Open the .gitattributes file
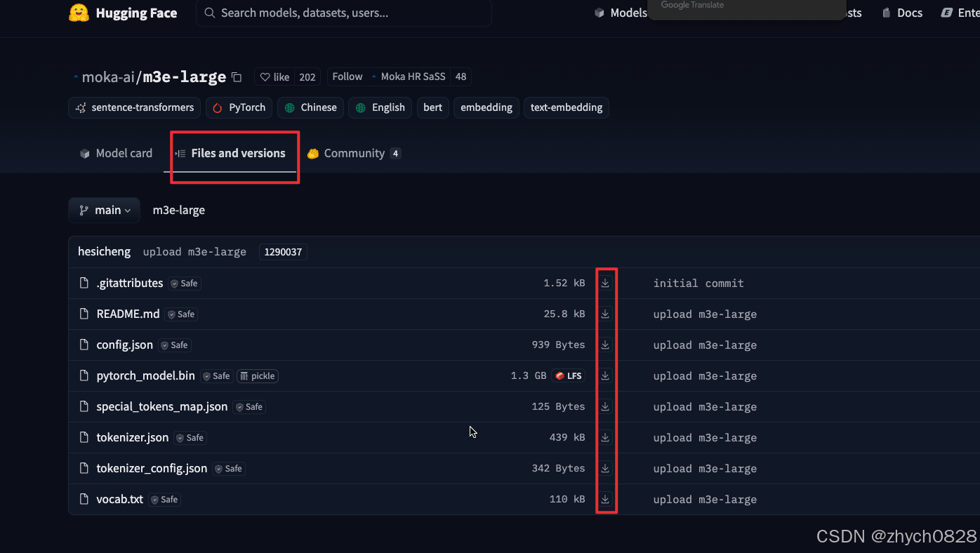This screenshot has height=553, width=980. pos(130,283)
